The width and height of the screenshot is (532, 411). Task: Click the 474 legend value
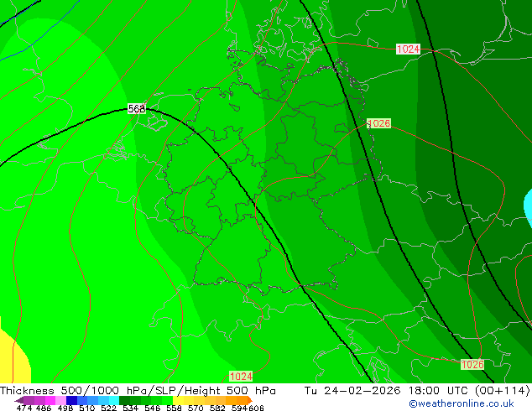(x=24, y=408)
